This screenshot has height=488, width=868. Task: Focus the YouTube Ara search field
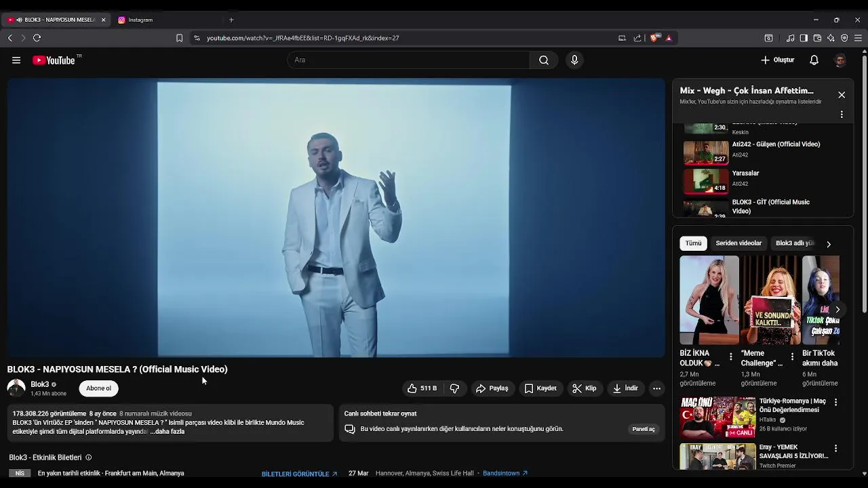point(408,60)
